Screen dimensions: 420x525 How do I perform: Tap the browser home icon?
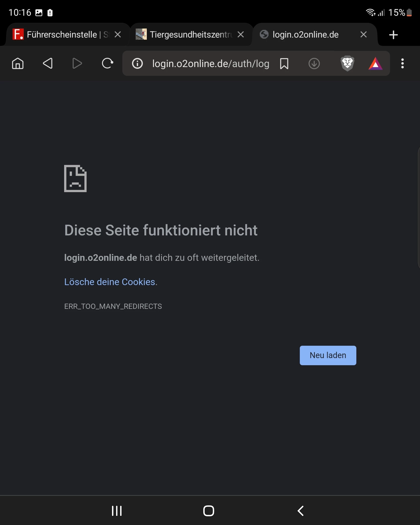[18, 63]
